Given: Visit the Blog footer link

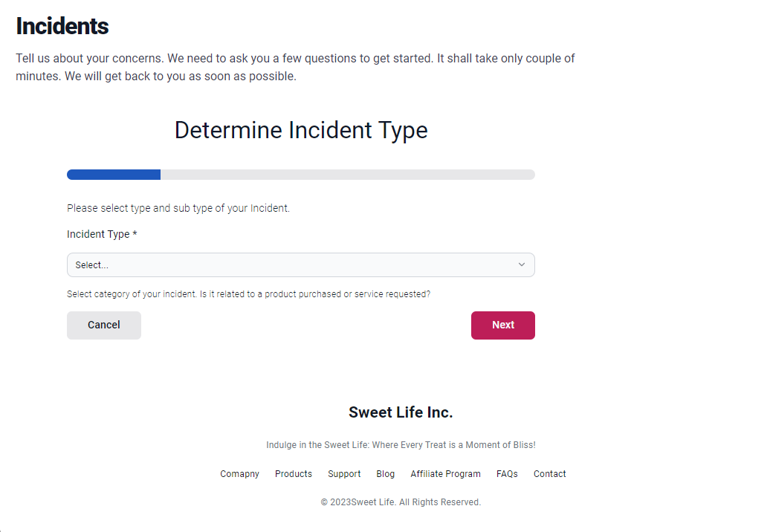Looking at the screenshot, I should coord(386,474).
